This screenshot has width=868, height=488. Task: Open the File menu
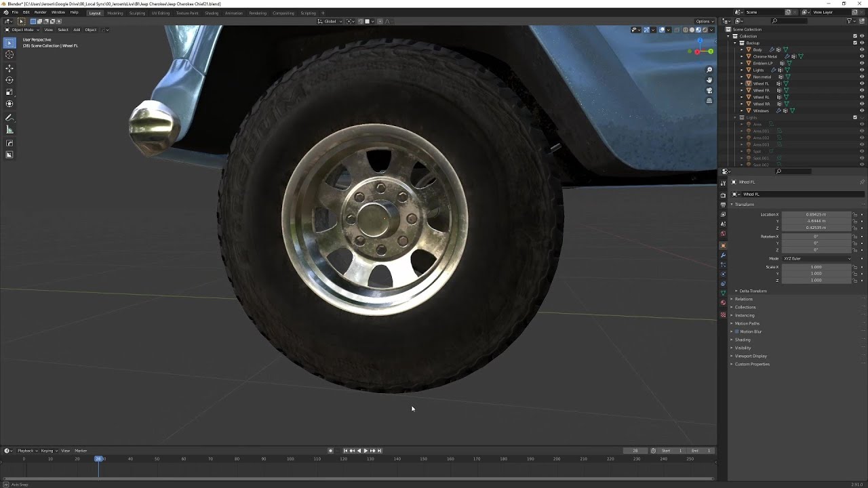[15, 12]
